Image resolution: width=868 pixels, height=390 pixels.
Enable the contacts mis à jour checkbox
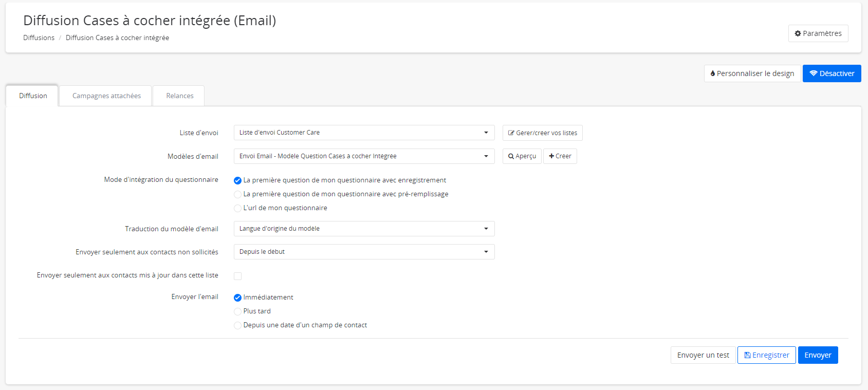237,276
